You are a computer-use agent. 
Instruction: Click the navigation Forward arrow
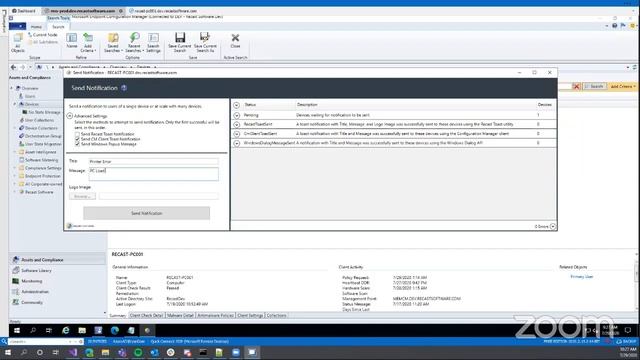click(x=23, y=67)
